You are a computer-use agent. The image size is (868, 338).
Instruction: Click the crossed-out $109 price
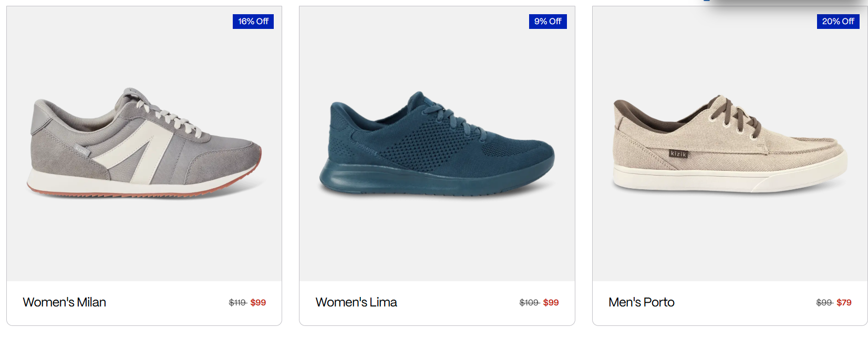pyautogui.click(x=529, y=303)
